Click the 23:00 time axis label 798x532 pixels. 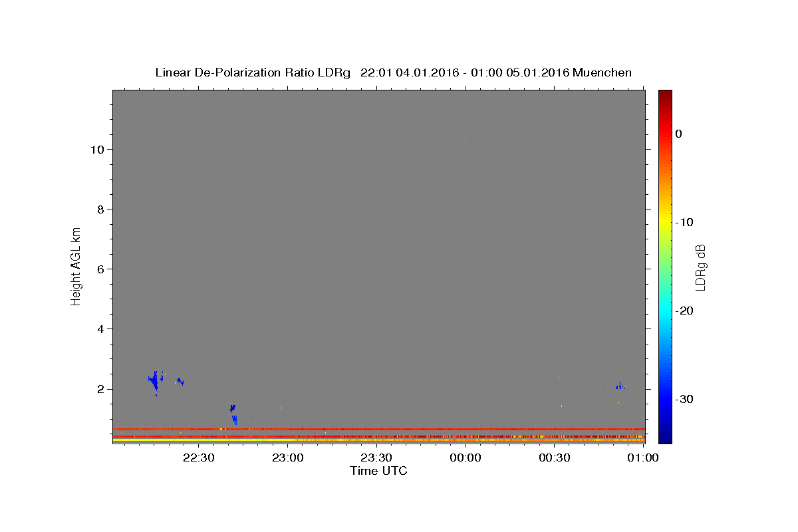click(x=288, y=458)
